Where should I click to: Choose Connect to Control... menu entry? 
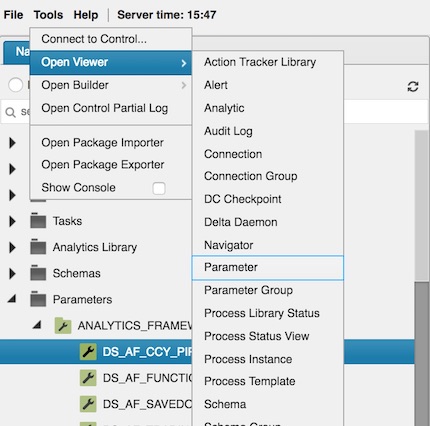pos(111,39)
